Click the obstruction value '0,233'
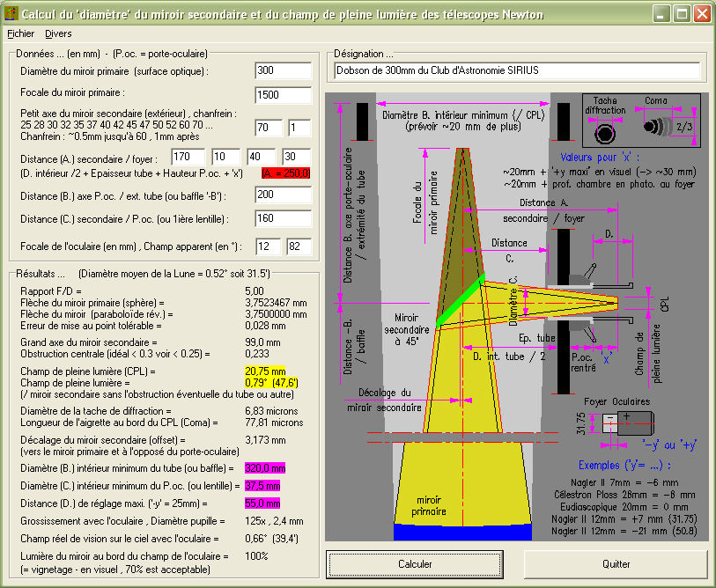716x588 pixels. tap(257, 354)
